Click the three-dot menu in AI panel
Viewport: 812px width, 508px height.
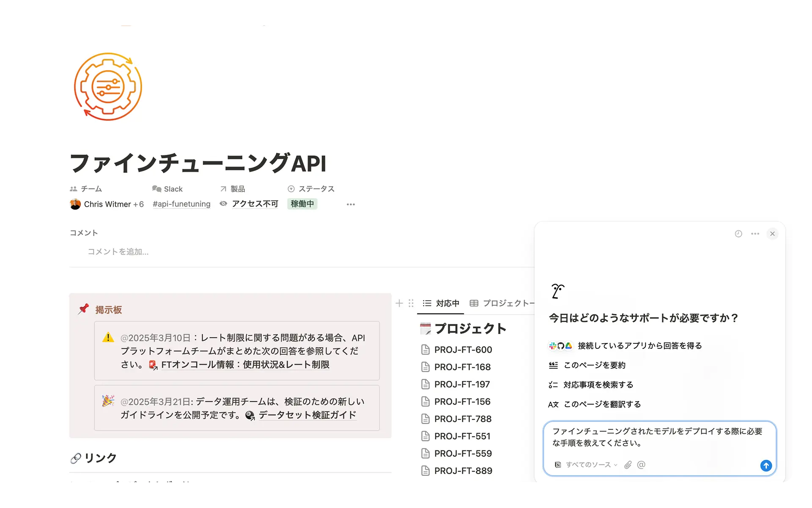click(755, 234)
